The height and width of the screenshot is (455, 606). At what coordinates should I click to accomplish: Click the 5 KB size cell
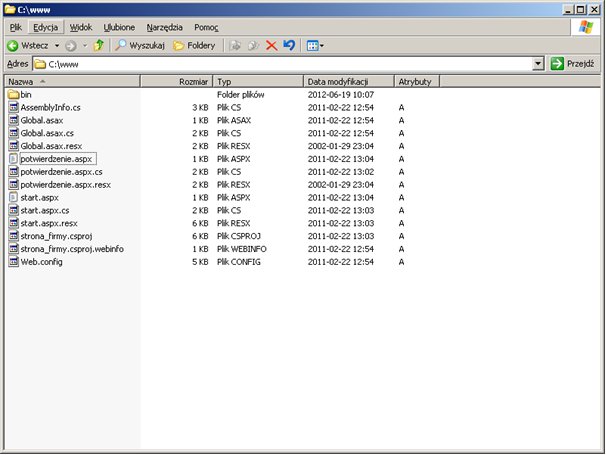pyautogui.click(x=200, y=262)
